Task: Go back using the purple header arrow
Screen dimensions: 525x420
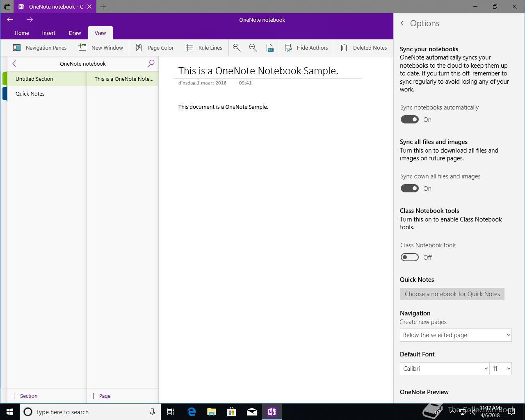Action: pyautogui.click(x=10, y=19)
